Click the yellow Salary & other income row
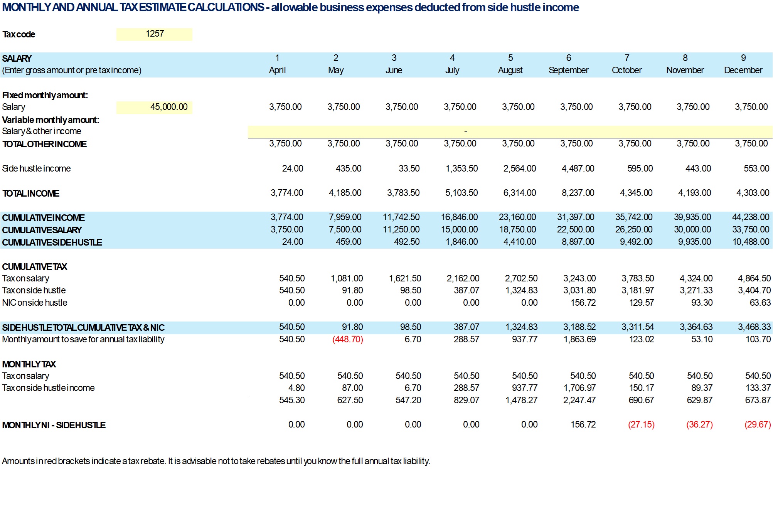 point(510,131)
